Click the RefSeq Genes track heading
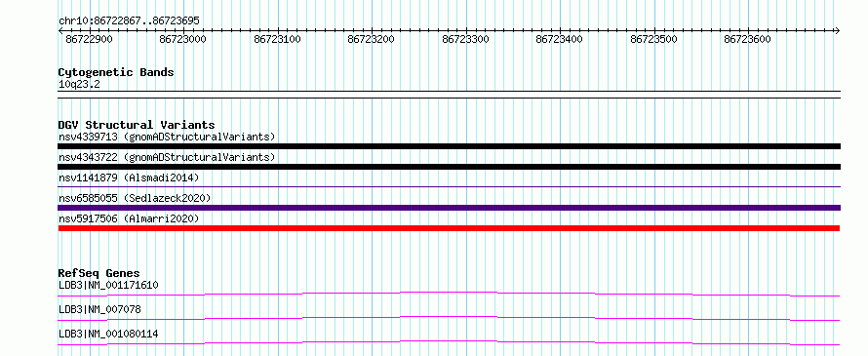This screenshot has height=356, width=868. pos(99,273)
